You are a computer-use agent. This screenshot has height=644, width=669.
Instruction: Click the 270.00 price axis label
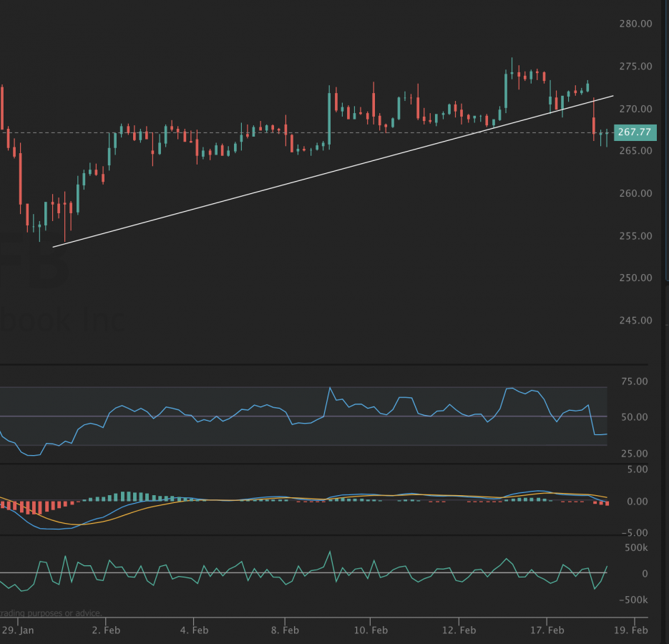coord(635,109)
